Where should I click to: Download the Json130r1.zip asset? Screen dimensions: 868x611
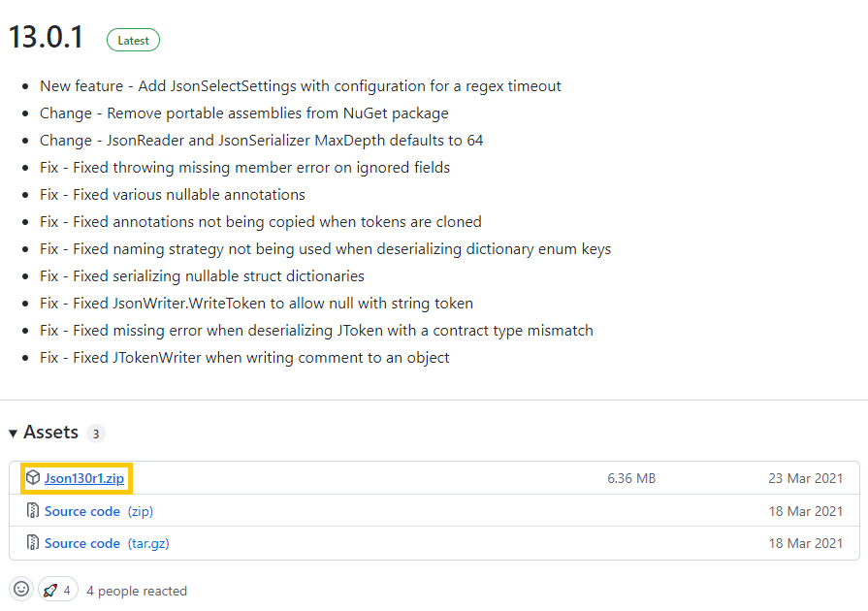pyautogui.click(x=84, y=478)
